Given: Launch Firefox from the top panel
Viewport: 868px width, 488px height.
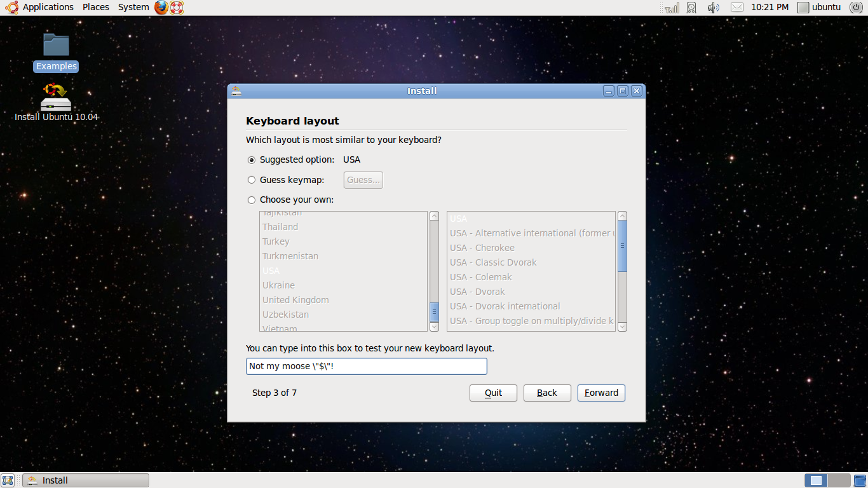Looking at the screenshot, I should click(161, 8).
